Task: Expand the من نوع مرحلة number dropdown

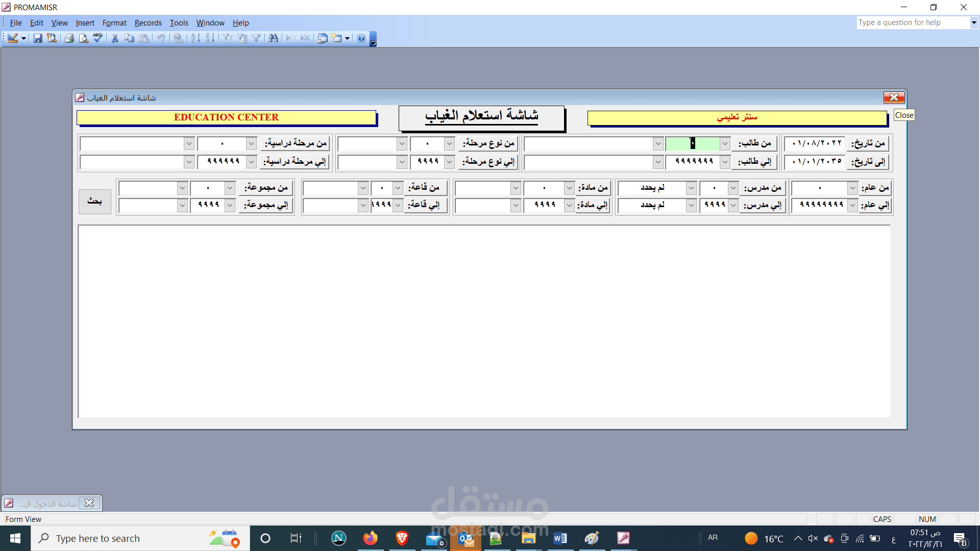Action: (449, 144)
